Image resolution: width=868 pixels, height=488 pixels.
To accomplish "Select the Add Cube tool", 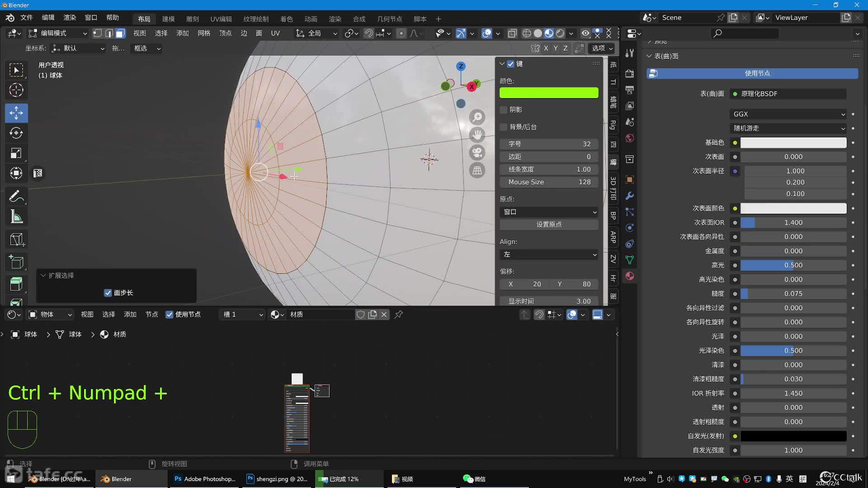I will pos(16,262).
